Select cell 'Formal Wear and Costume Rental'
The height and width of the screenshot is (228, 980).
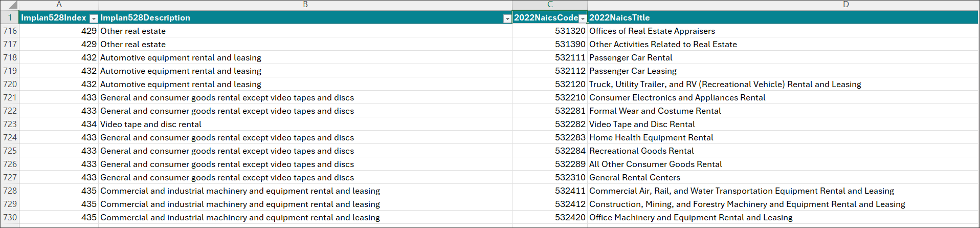click(x=783, y=111)
